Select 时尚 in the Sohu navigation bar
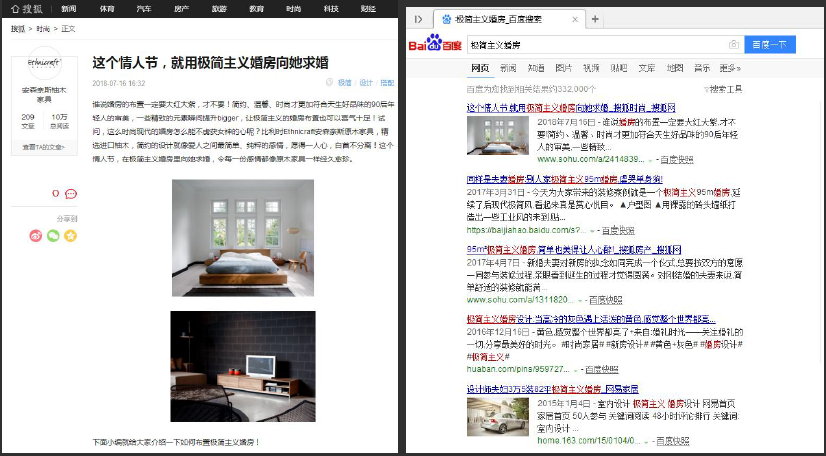The width and height of the screenshot is (826, 456). tap(293, 8)
